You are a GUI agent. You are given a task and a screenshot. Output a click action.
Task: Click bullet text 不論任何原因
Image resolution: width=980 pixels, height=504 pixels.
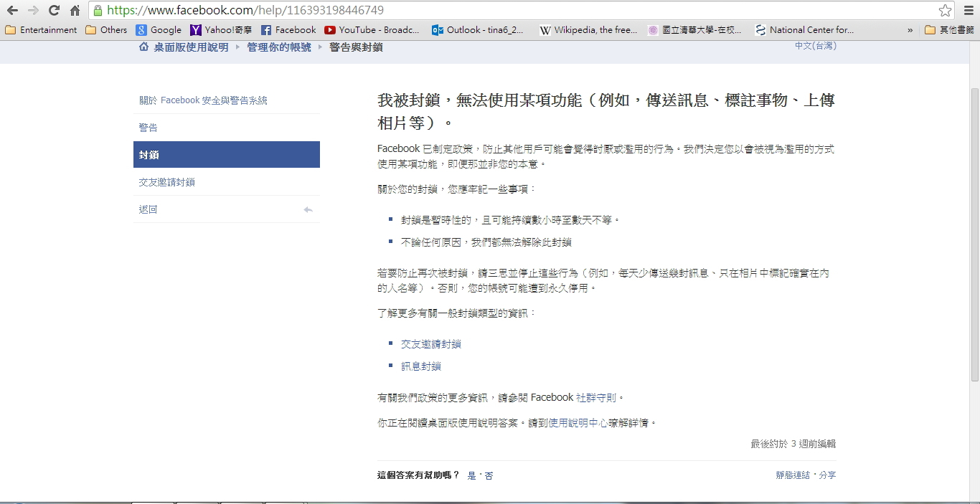tap(486, 242)
